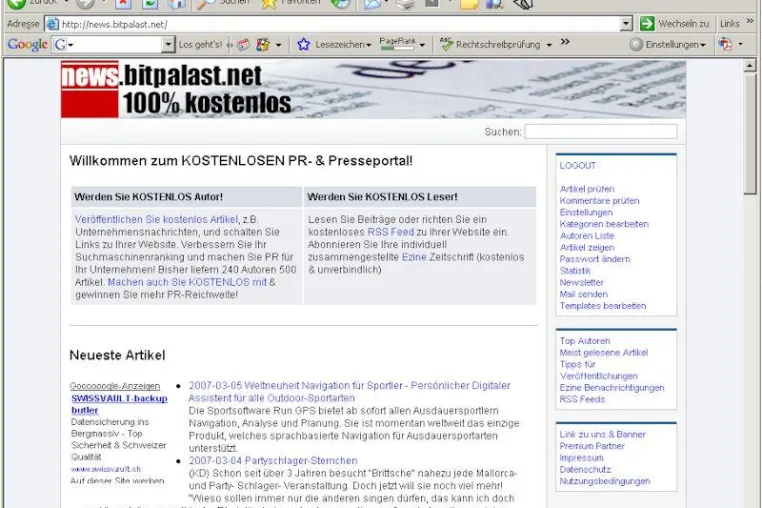Viewport: 762px width, 508px height.
Task: Click the Wechseln zu button label
Action: tap(683, 24)
